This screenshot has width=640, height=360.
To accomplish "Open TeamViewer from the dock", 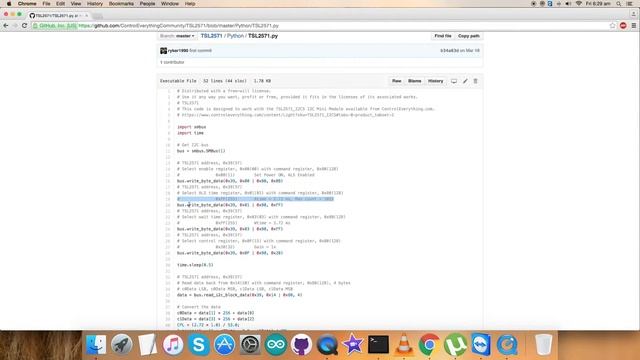I will click(x=481, y=344).
